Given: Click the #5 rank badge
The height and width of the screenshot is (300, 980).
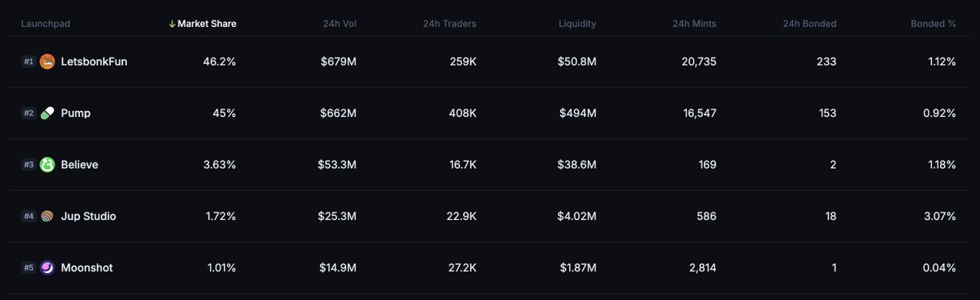Looking at the screenshot, I should [29, 267].
